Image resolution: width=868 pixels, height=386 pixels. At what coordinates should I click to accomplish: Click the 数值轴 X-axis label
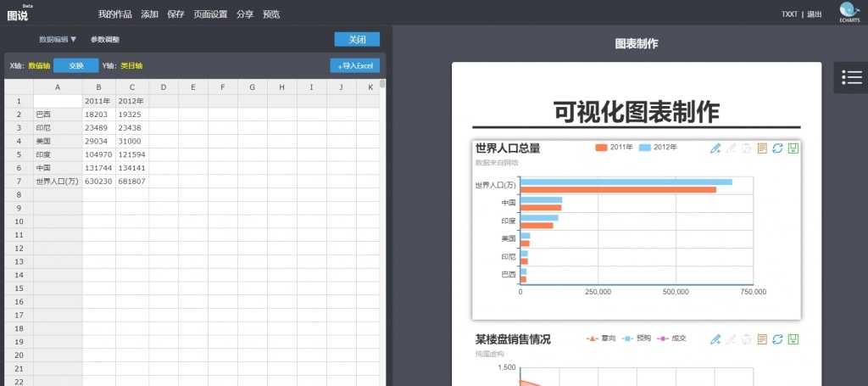pyautogui.click(x=39, y=65)
